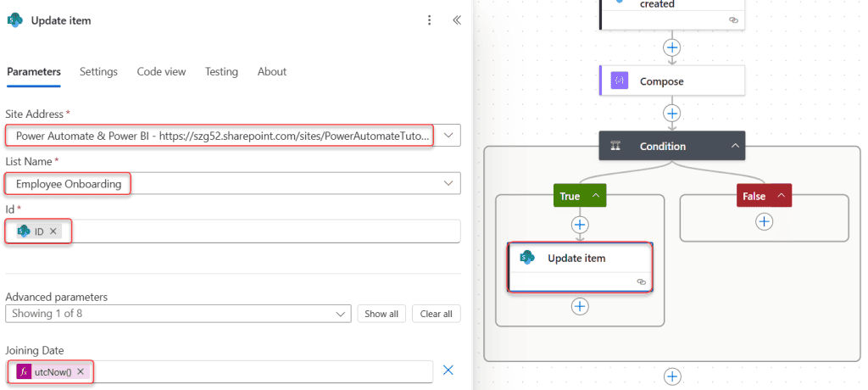
Task: Select the Update item card in flow
Action: (580, 267)
